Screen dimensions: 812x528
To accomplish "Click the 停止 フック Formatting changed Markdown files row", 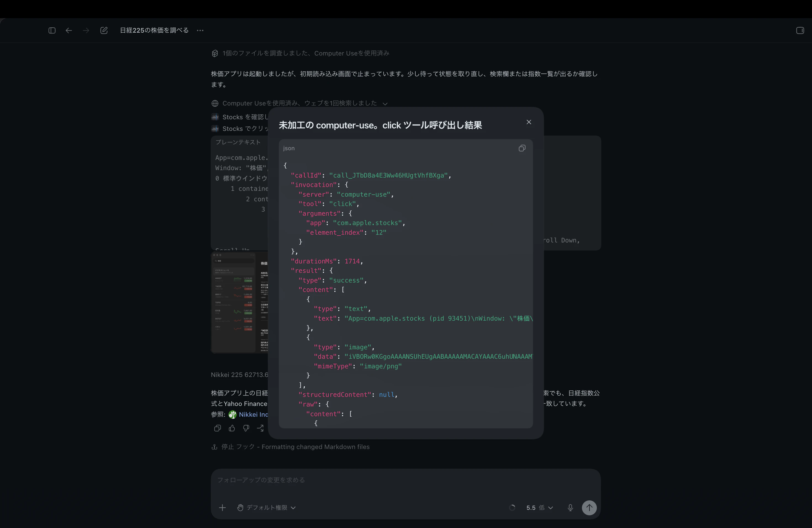I will 290,447.
